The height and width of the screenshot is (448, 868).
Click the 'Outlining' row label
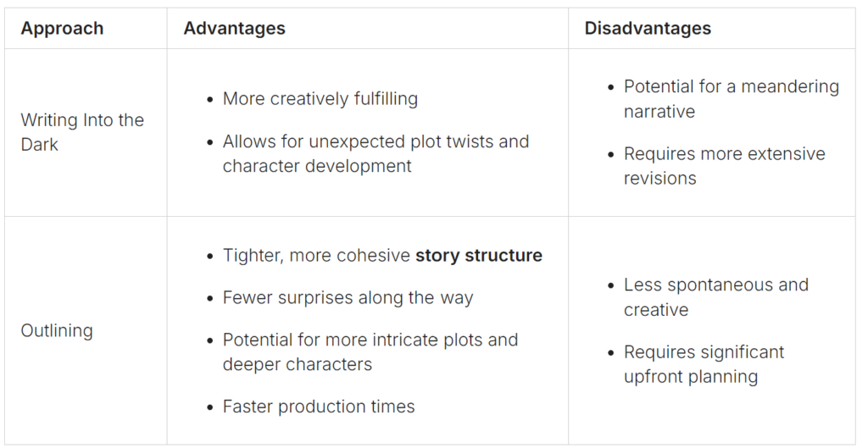(57, 331)
